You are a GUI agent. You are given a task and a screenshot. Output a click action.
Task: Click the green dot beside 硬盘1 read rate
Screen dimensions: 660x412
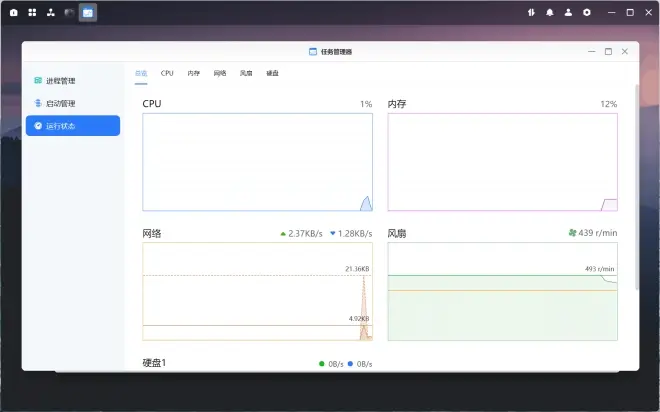[322, 364]
